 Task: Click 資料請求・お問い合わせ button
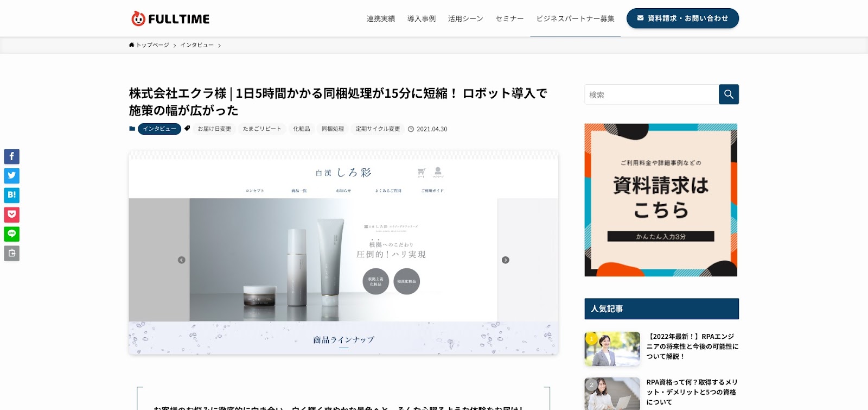pyautogui.click(x=682, y=18)
